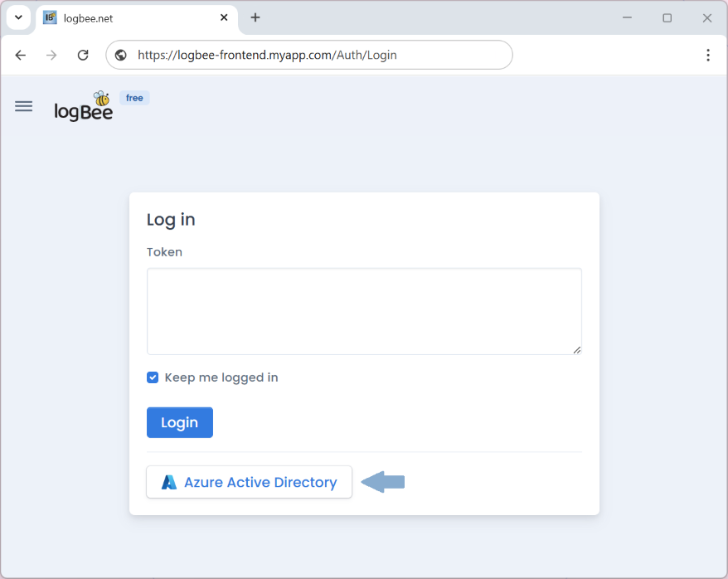Expand the browser options menu
The height and width of the screenshot is (579, 728).
[709, 55]
